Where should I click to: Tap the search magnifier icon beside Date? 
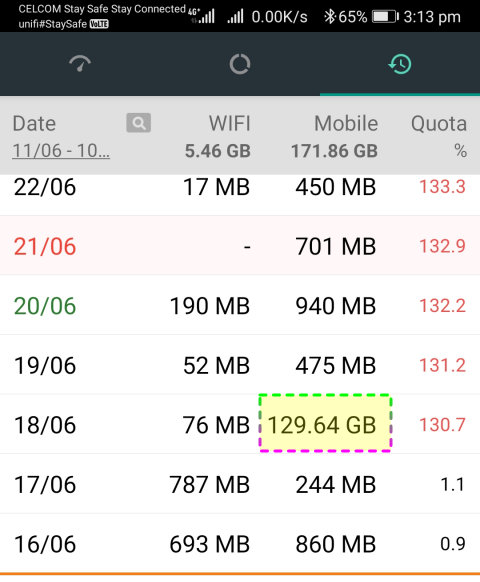138,123
